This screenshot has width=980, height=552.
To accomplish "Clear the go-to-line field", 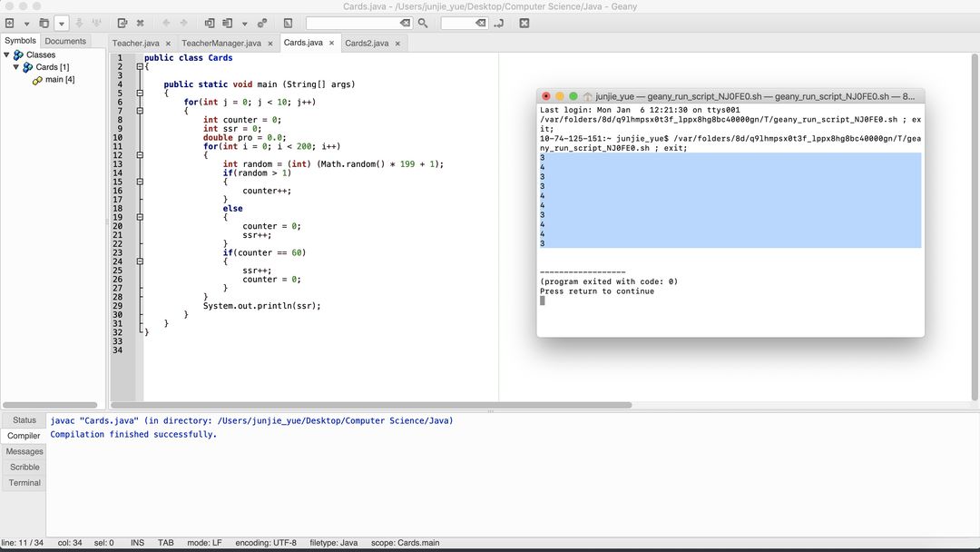I will [x=481, y=23].
